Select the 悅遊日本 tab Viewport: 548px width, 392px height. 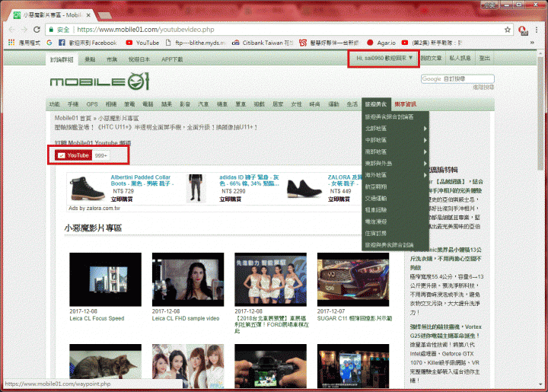point(139,59)
